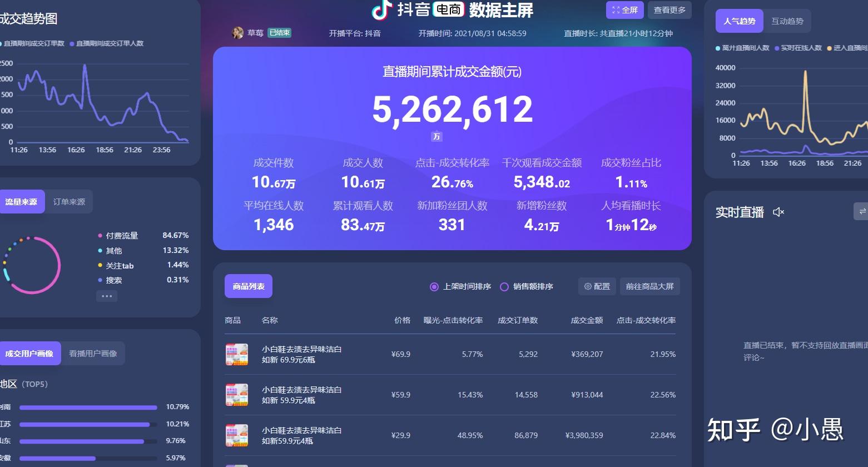Click the 14,558 order count cell
The width and height of the screenshot is (868, 467).
526,395
